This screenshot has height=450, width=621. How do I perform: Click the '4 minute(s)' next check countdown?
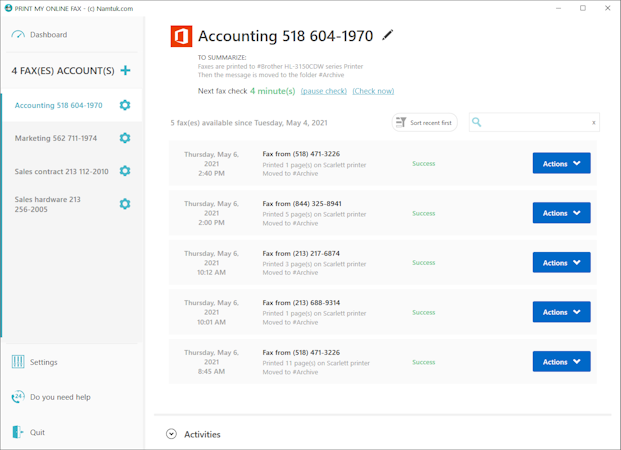coord(272,91)
